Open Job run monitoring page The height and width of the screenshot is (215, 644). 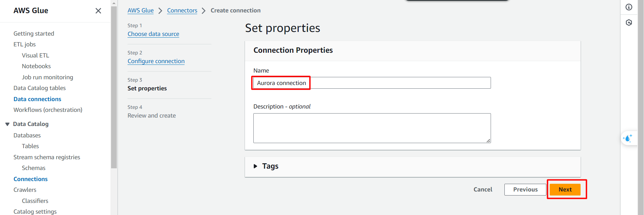47,77
